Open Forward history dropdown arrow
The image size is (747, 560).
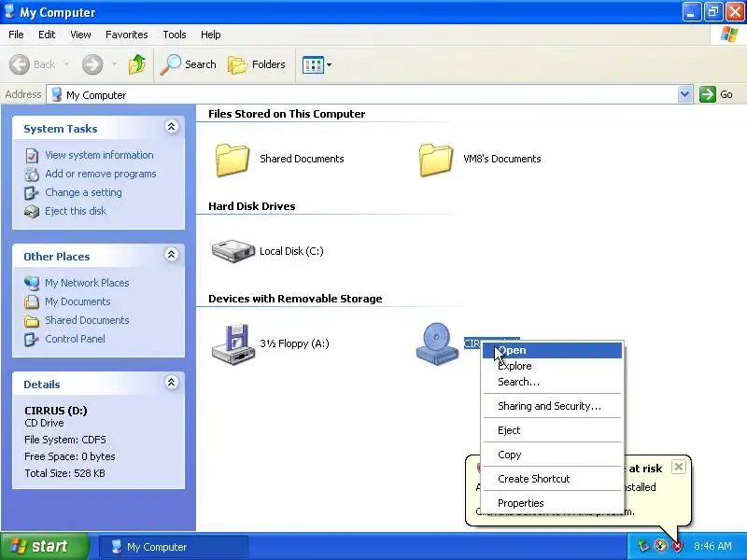click(114, 64)
